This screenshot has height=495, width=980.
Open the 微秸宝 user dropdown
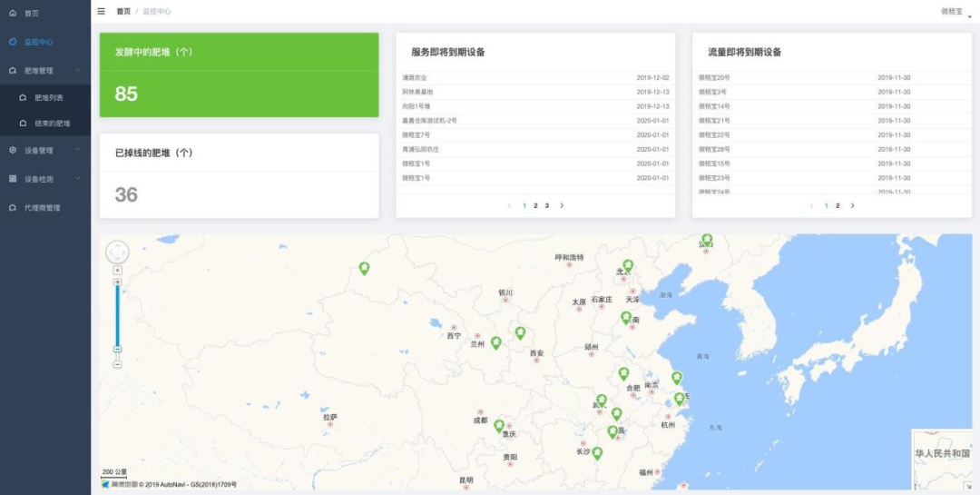(953, 12)
